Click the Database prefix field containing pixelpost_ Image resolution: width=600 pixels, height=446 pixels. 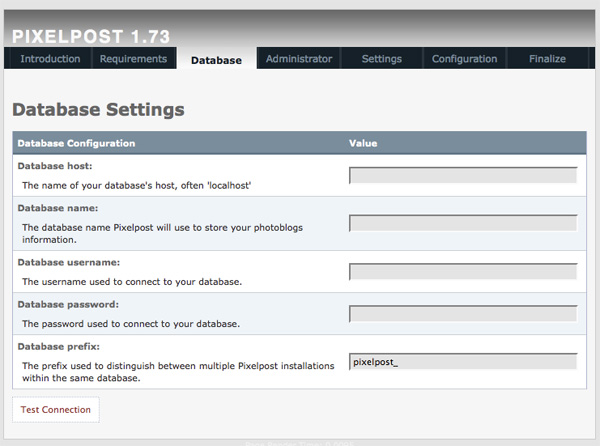[x=463, y=361]
